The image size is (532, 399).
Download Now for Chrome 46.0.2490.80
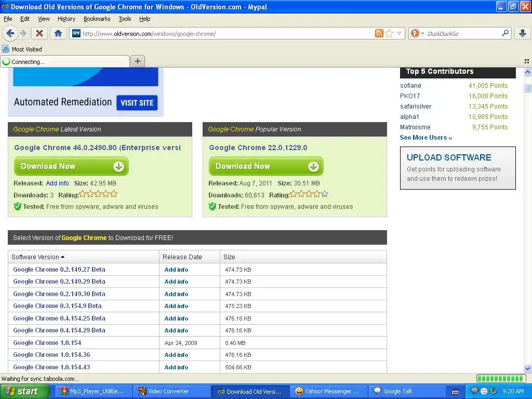71,166
